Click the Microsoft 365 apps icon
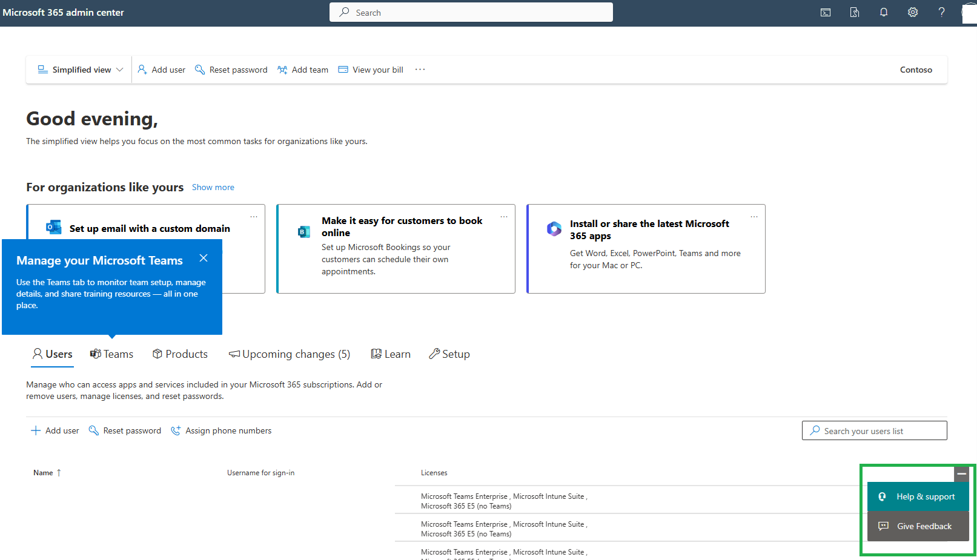The width and height of the screenshot is (977, 560). pyautogui.click(x=554, y=229)
